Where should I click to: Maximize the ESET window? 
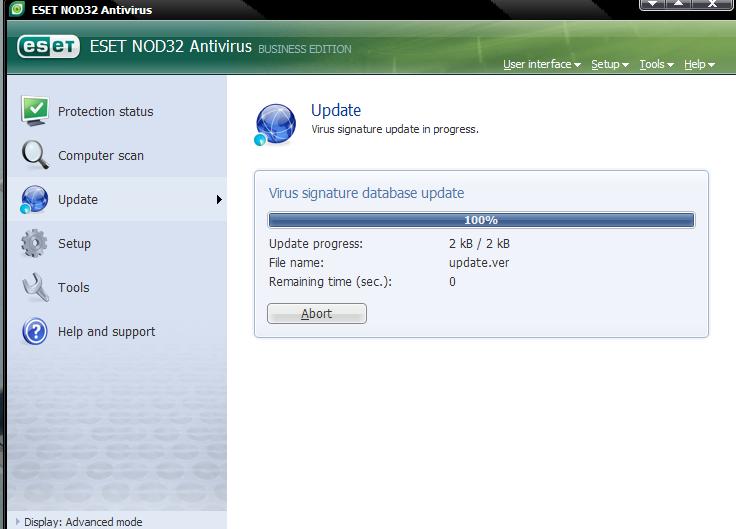click(679, 4)
